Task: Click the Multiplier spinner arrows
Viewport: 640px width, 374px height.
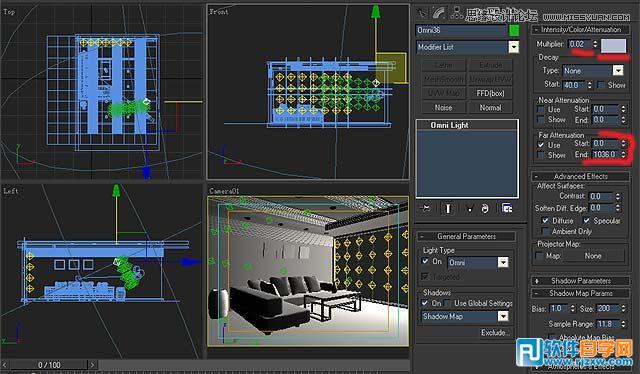Action: (595, 44)
